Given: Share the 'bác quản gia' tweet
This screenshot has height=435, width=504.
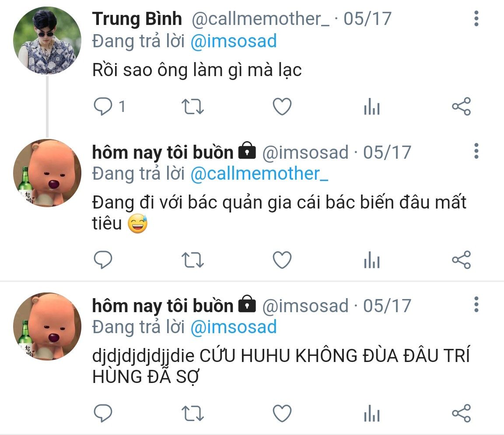Looking at the screenshot, I should (461, 260).
